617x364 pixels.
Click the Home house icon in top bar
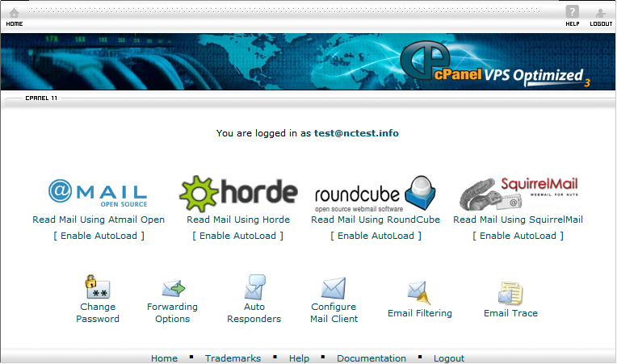tap(15, 13)
